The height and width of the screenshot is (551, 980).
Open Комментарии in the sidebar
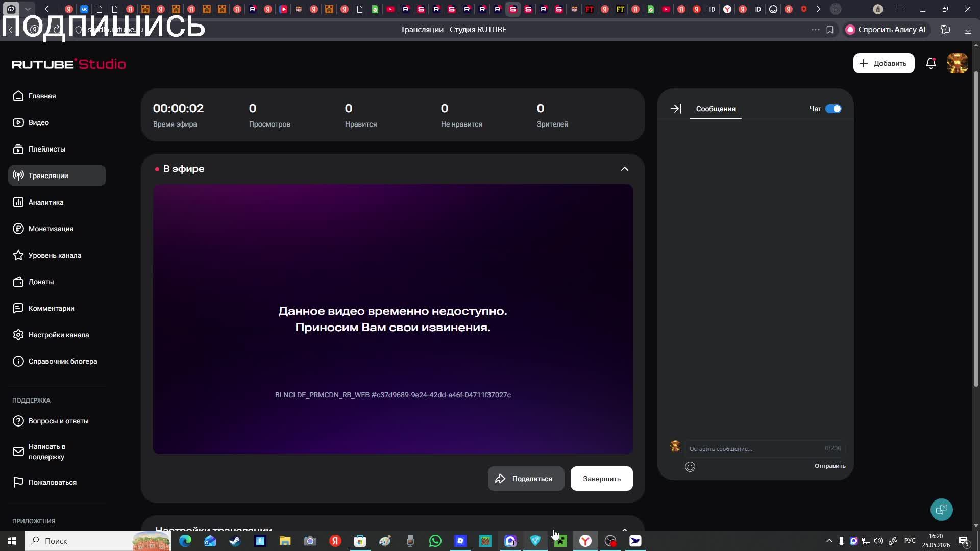(44, 308)
